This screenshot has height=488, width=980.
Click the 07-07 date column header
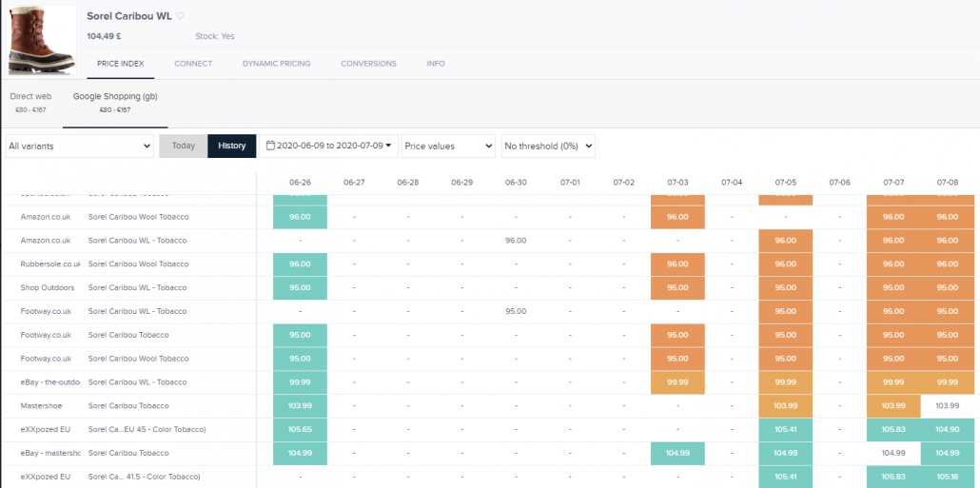(x=893, y=183)
